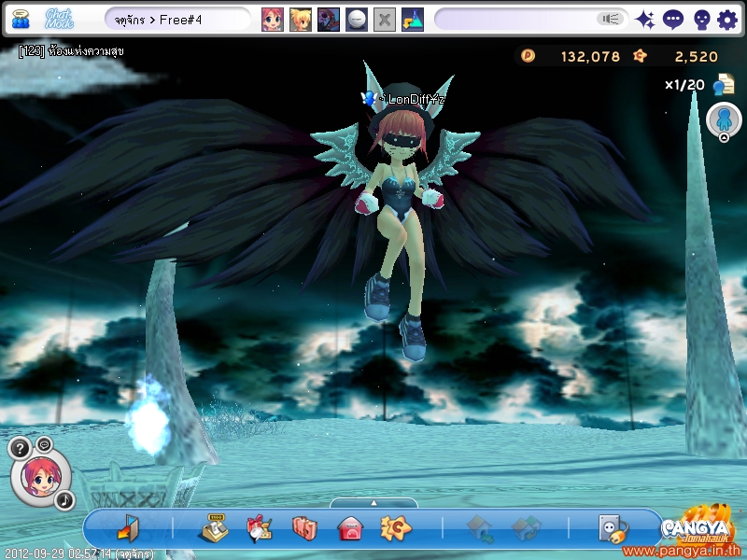This screenshot has height=560, width=747.
Task: Click the room title [123] ห้องแห่งความสุข
Action: coord(71,50)
